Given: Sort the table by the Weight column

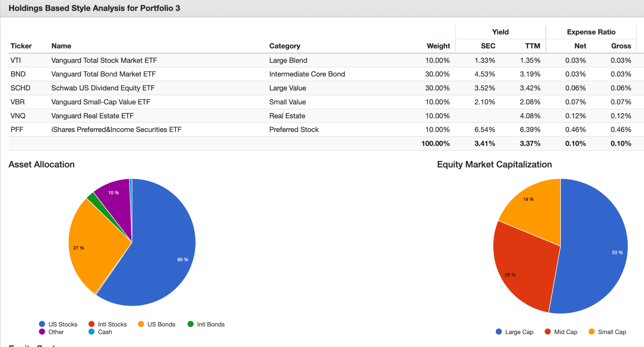Looking at the screenshot, I should (x=439, y=46).
